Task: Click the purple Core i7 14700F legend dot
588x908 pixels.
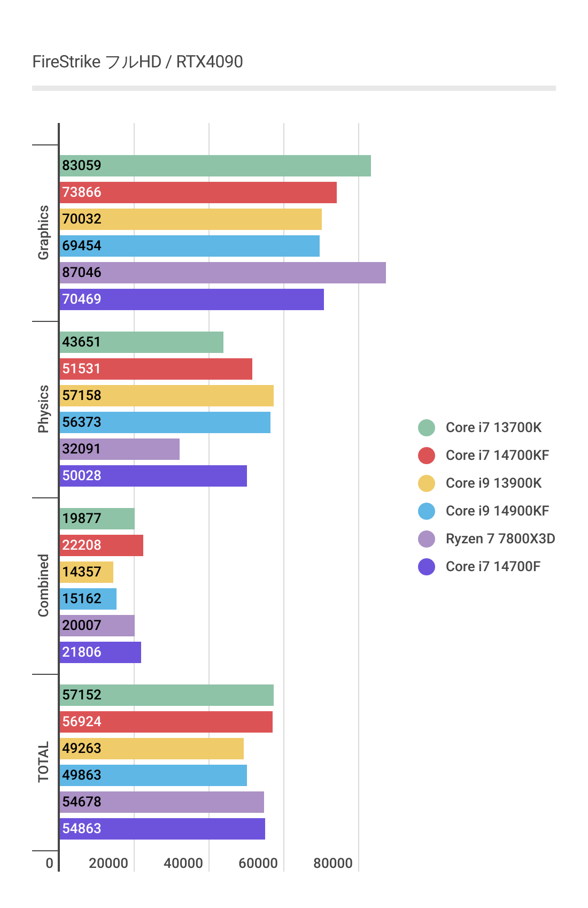Action: (x=427, y=567)
